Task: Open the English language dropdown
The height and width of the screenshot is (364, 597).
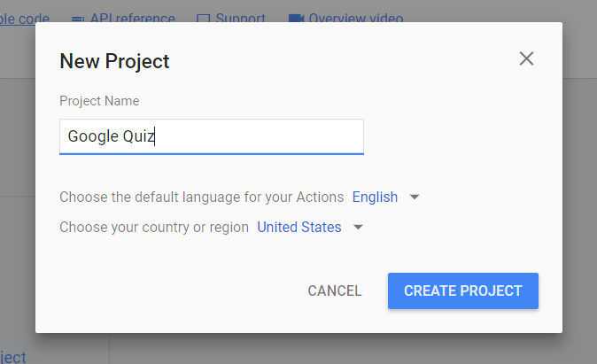Action: [x=375, y=197]
